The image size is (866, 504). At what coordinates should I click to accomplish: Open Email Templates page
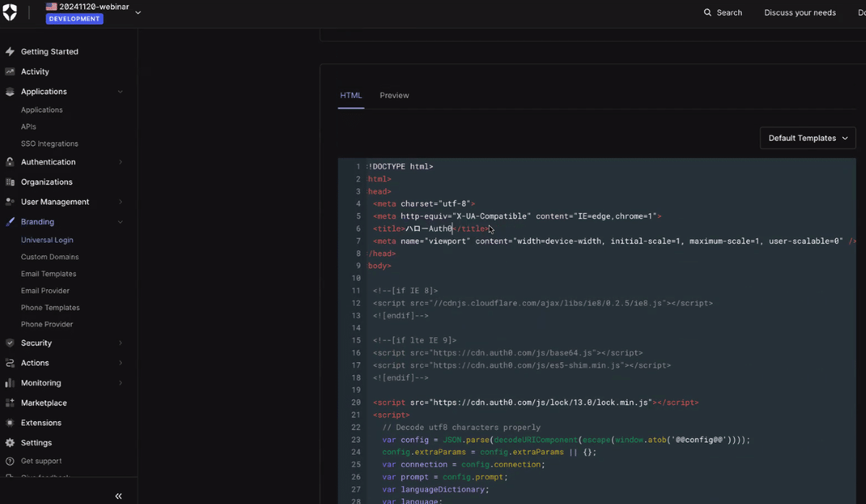click(x=48, y=274)
